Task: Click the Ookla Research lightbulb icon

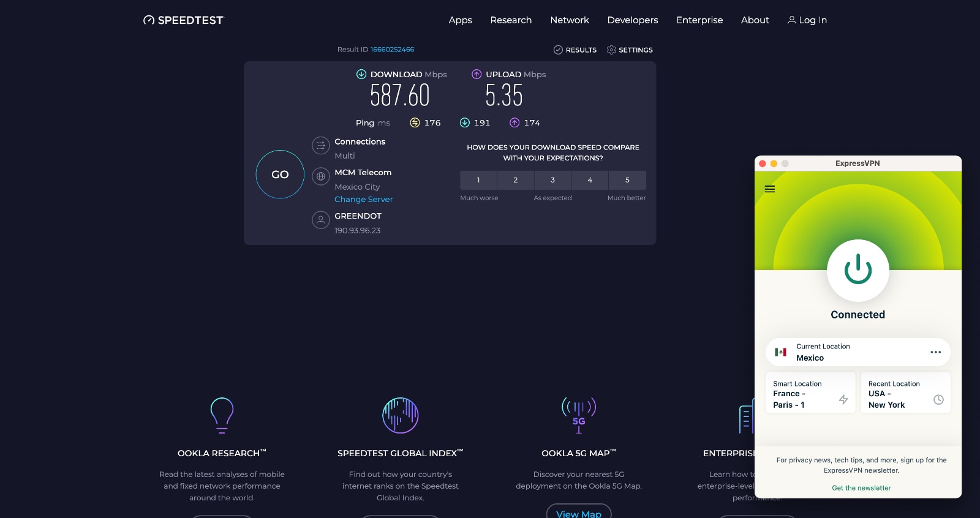Action: pyautogui.click(x=222, y=415)
